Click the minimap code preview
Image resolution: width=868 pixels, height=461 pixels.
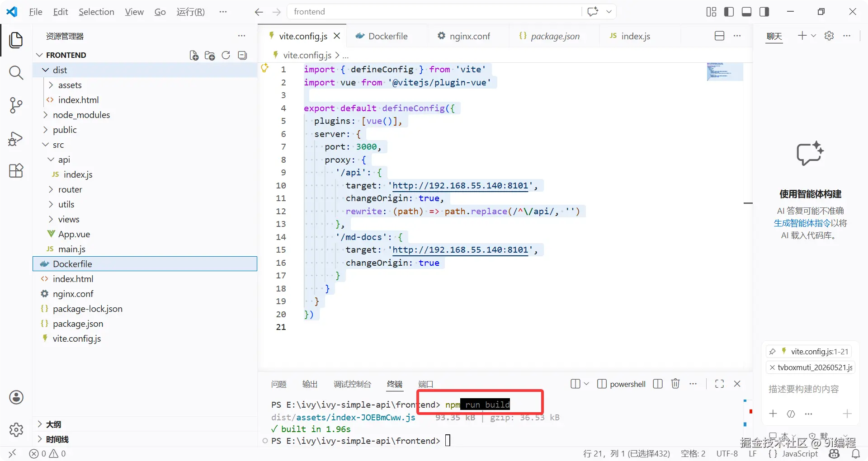[725, 71]
